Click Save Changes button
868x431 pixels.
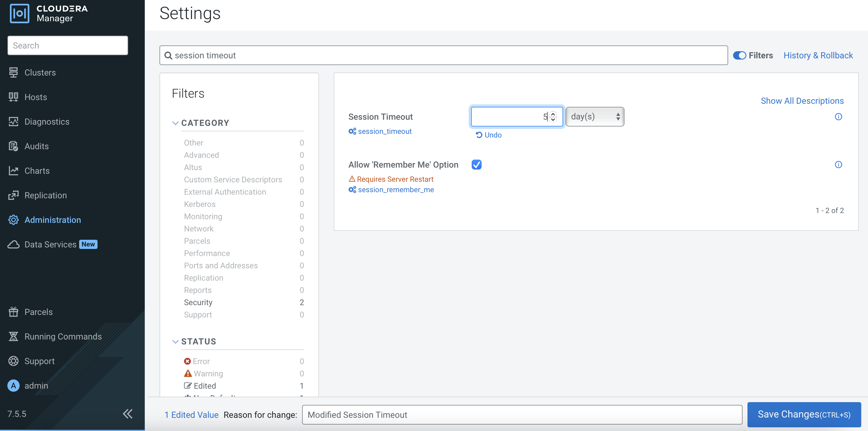coord(804,414)
